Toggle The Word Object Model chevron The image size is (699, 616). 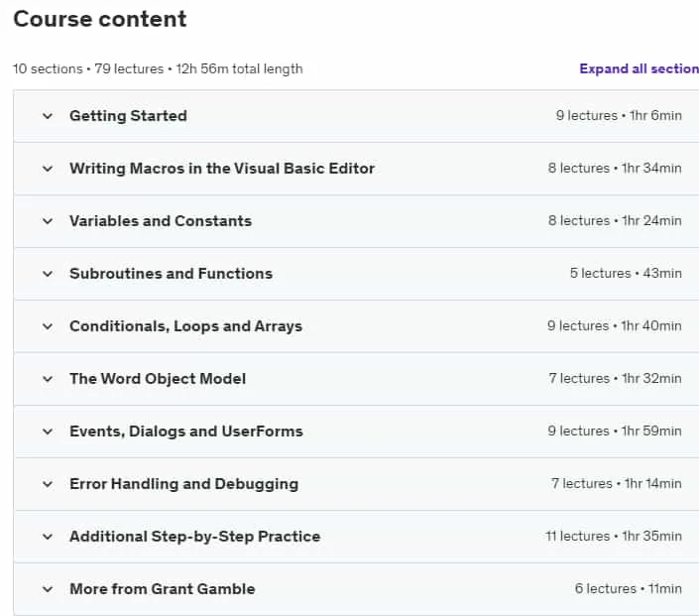[48, 379]
